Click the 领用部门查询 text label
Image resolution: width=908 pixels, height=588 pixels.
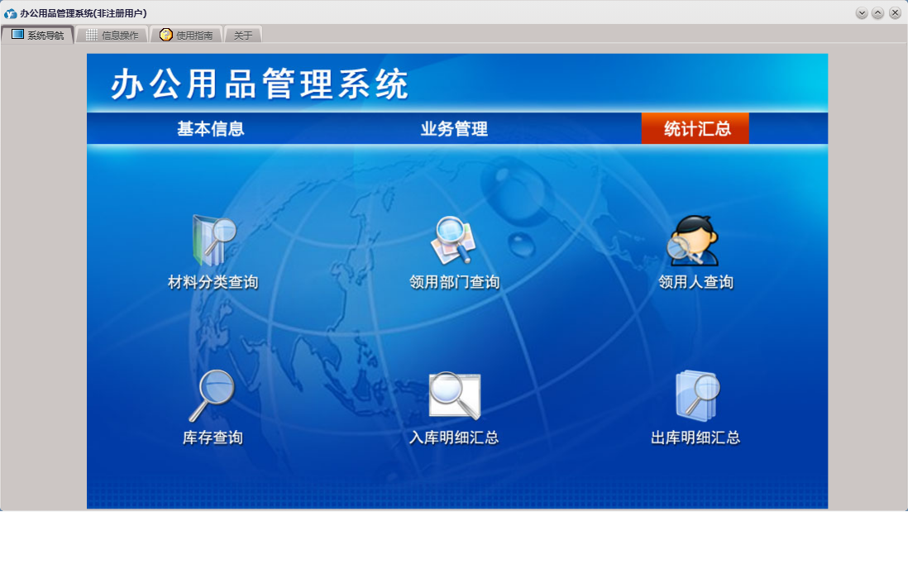coord(455,282)
